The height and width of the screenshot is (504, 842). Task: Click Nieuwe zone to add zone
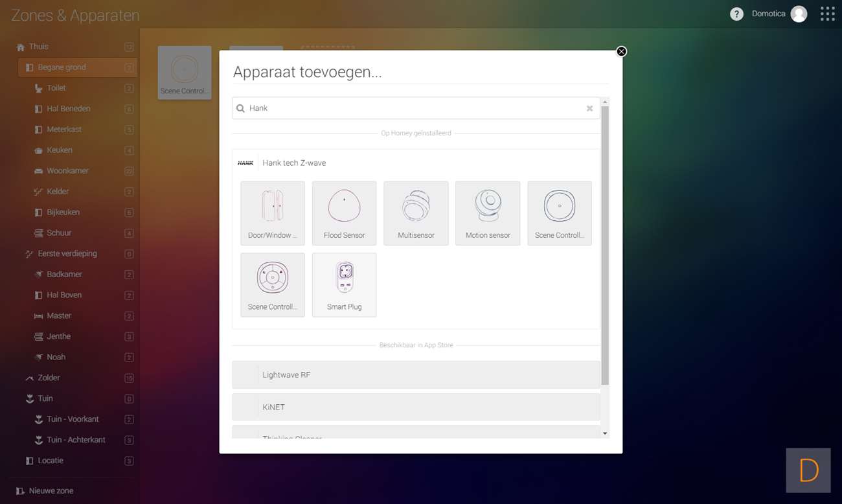point(51,491)
